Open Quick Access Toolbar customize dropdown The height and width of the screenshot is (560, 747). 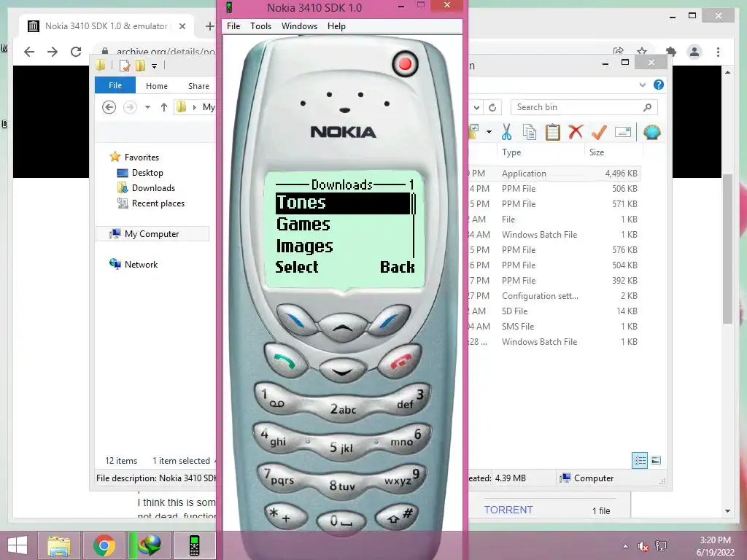(155, 66)
